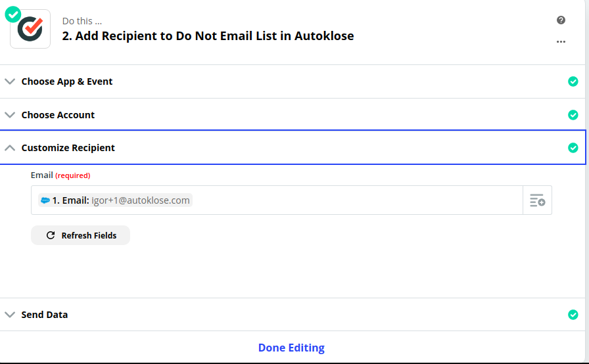Click the green step-complete checkmark on logo

(12, 14)
